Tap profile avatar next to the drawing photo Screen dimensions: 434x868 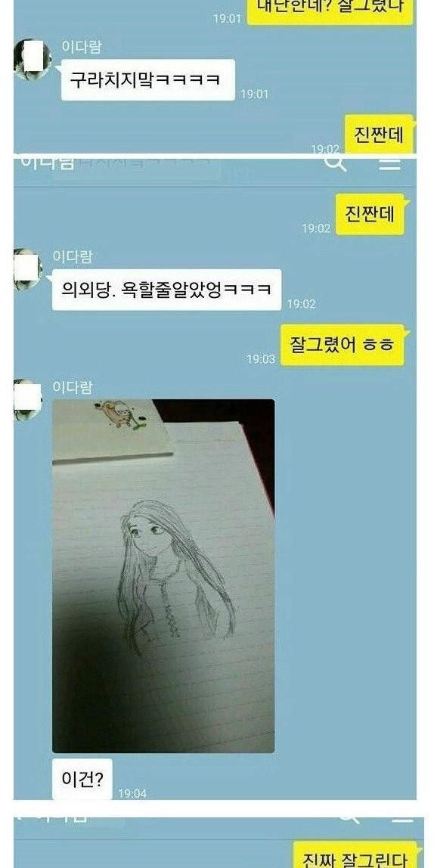click(28, 400)
